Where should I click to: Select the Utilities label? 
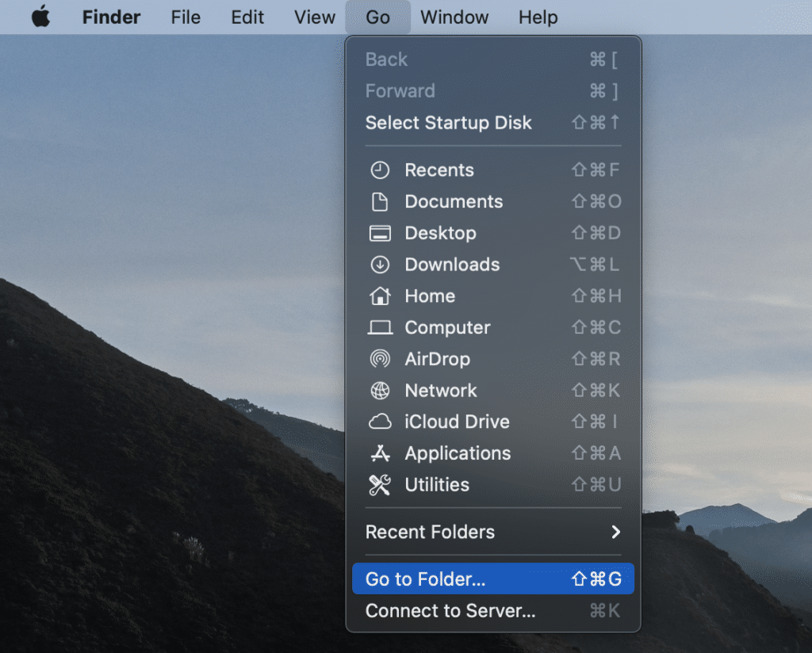[x=437, y=485]
